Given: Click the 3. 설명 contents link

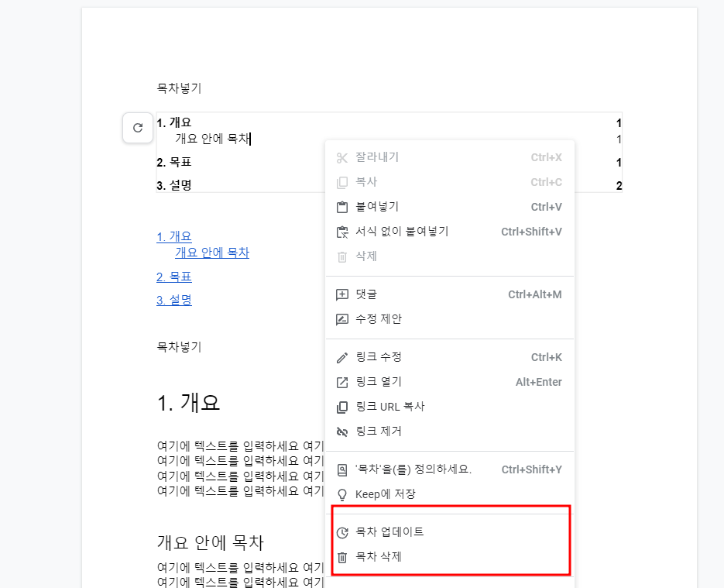Looking at the screenshot, I should pos(173,301).
